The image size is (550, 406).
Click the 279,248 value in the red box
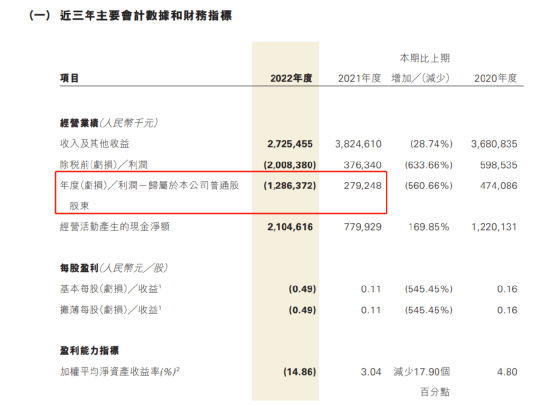(362, 186)
